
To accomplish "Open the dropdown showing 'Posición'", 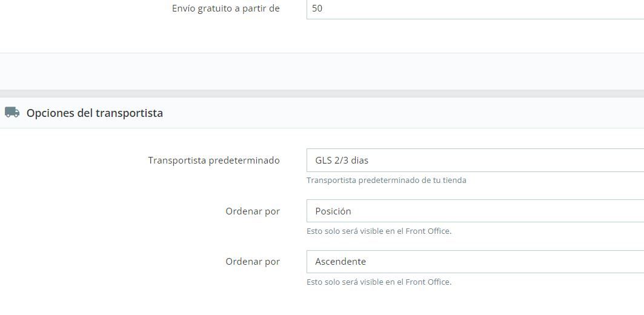I will pyautogui.click(x=475, y=211).
